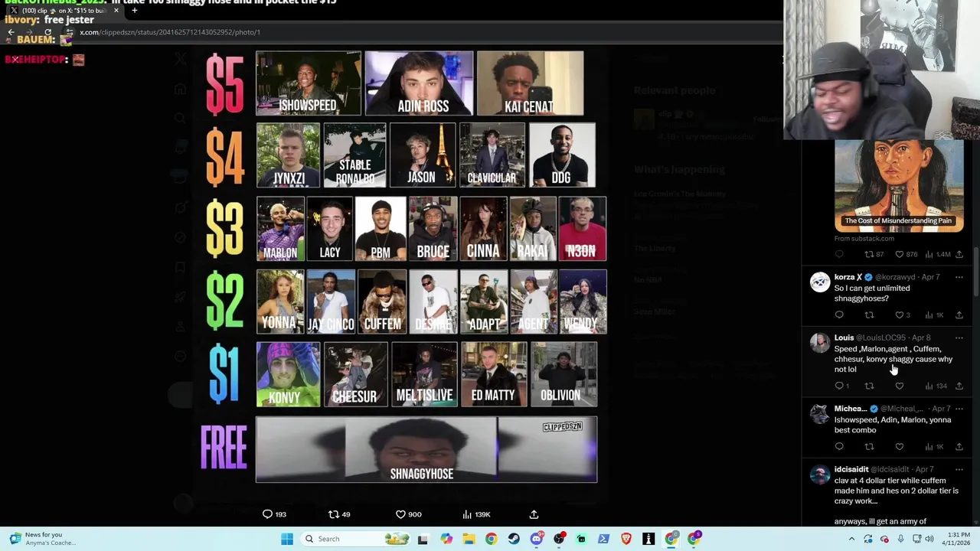Click 'So I can get unlimited shnaggyhoses?' text
980x551 pixels.
(872, 293)
